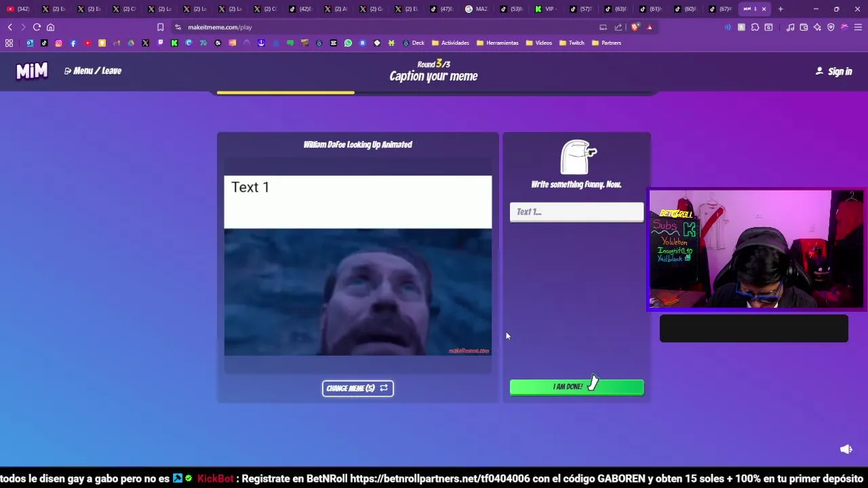Click Menu / Leave
868x488 pixels.
point(93,70)
